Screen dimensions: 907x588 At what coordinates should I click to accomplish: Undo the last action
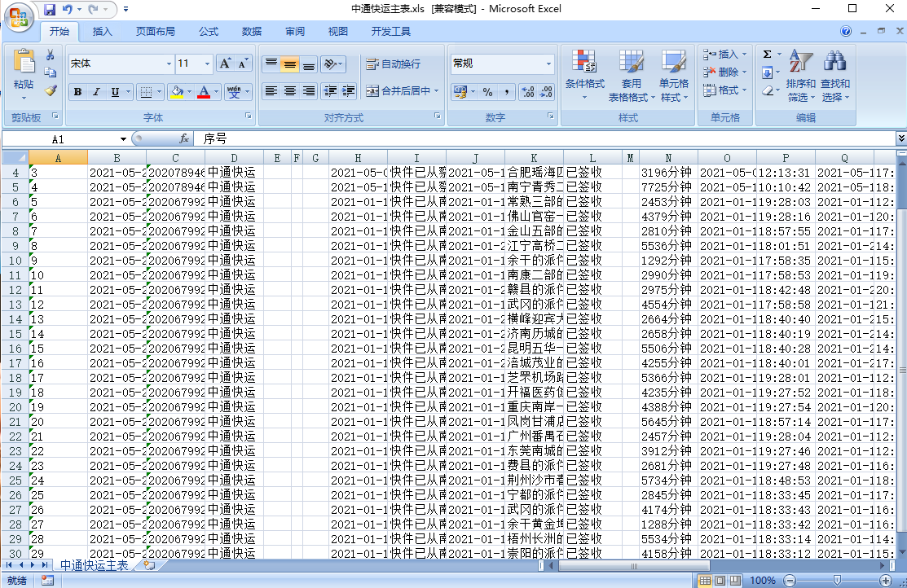tap(67, 10)
